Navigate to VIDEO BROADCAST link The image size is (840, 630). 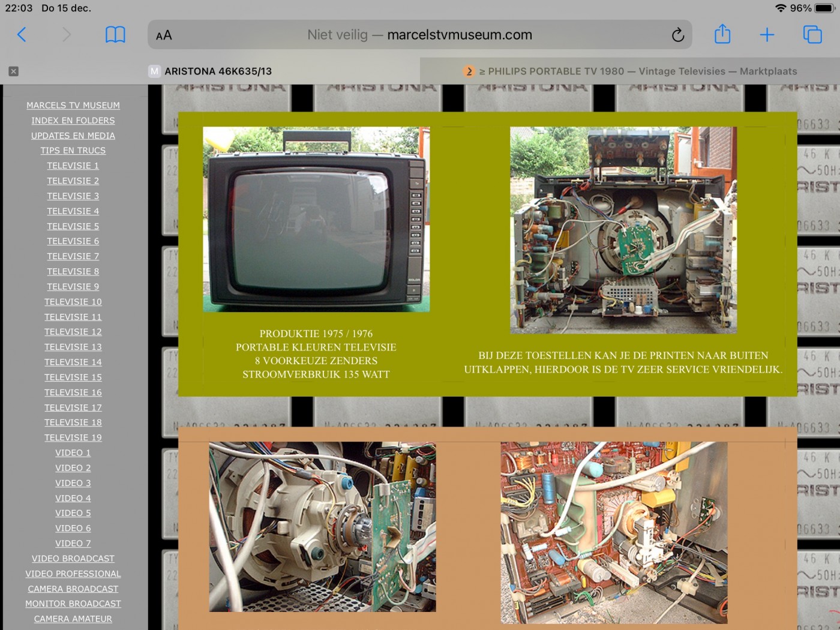tap(73, 559)
